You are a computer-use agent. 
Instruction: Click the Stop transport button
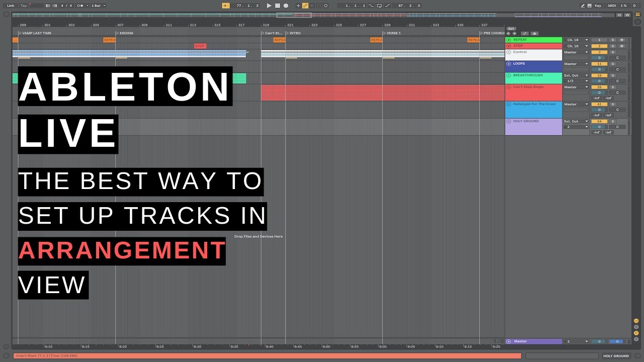pyautogui.click(x=278, y=6)
